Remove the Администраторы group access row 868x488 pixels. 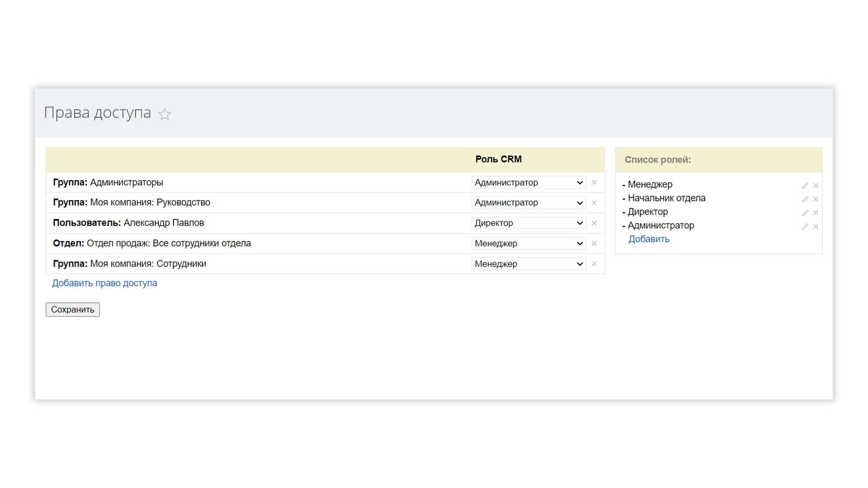tap(594, 183)
